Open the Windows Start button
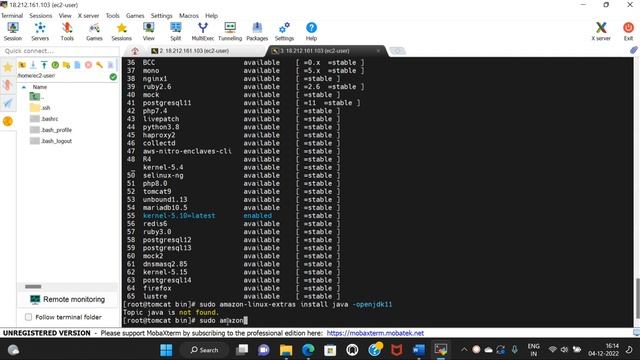The image size is (640, 360). (x=166, y=350)
